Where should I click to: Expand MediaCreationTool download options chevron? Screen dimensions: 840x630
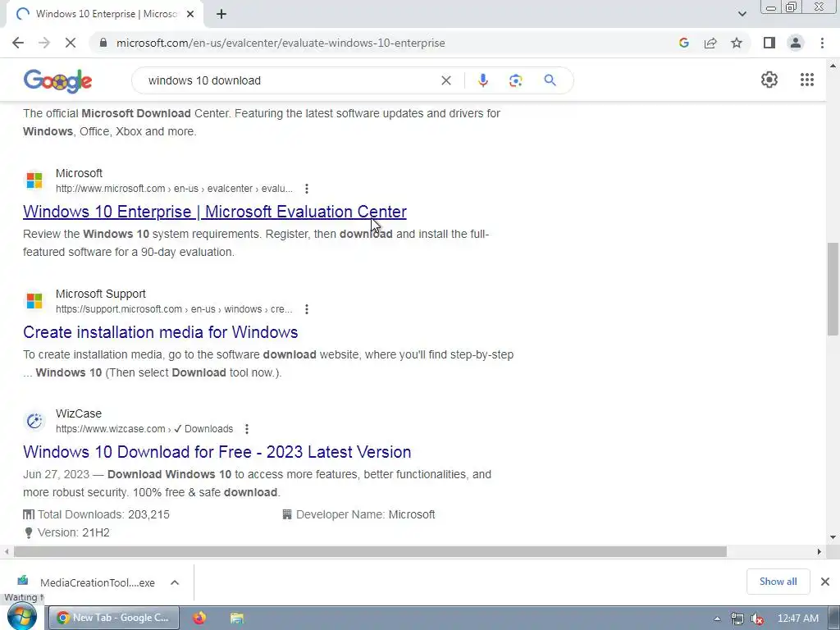pos(175,582)
